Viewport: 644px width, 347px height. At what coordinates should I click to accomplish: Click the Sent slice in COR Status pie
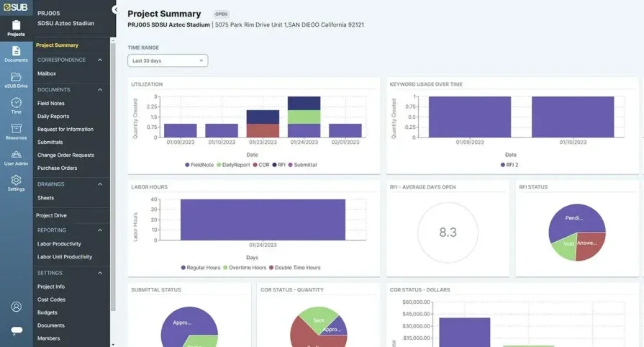318,317
